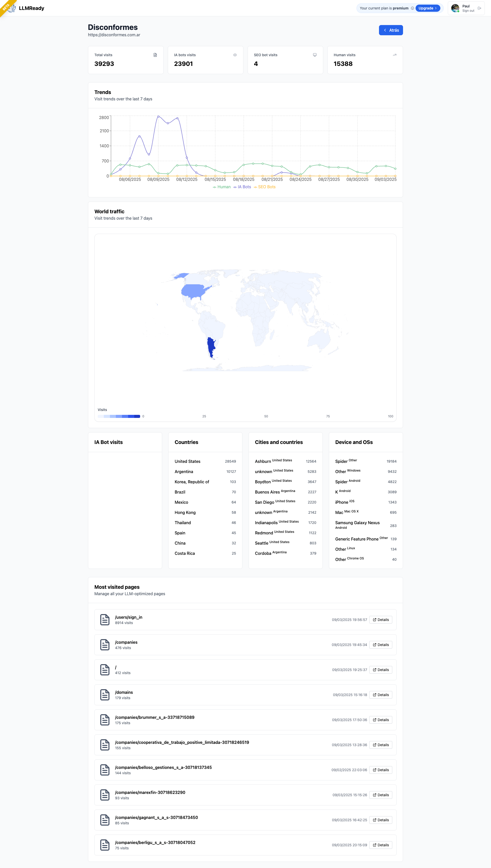The width and height of the screenshot is (491, 868).
Task: Click the Visits color scale gradient
Action: 119,416
